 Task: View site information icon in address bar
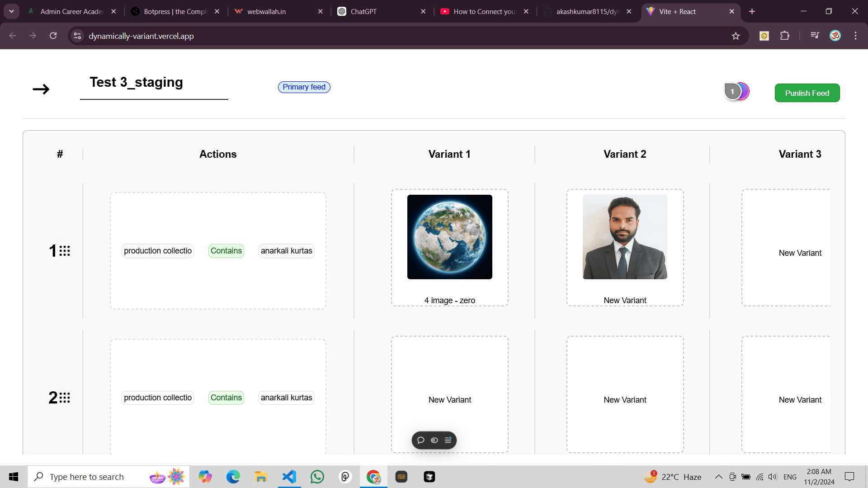[78, 36]
